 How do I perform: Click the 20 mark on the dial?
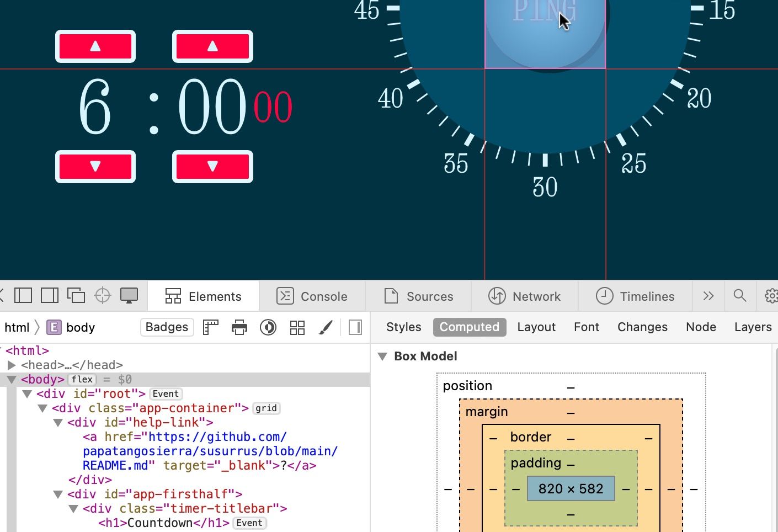coord(699,99)
